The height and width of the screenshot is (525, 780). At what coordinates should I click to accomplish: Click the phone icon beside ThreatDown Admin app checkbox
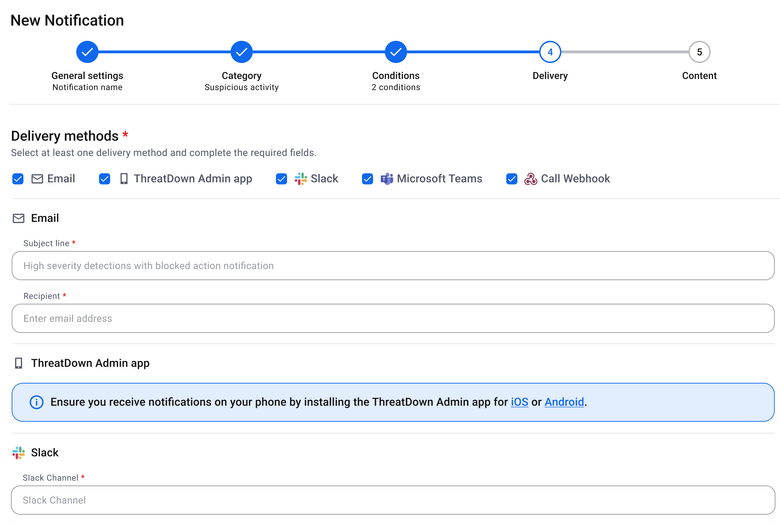(x=124, y=179)
